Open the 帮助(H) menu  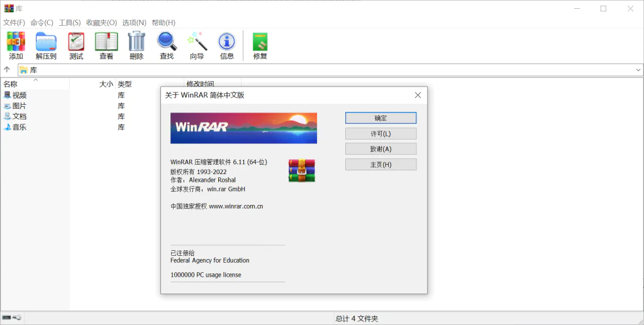[x=164, y=23]
